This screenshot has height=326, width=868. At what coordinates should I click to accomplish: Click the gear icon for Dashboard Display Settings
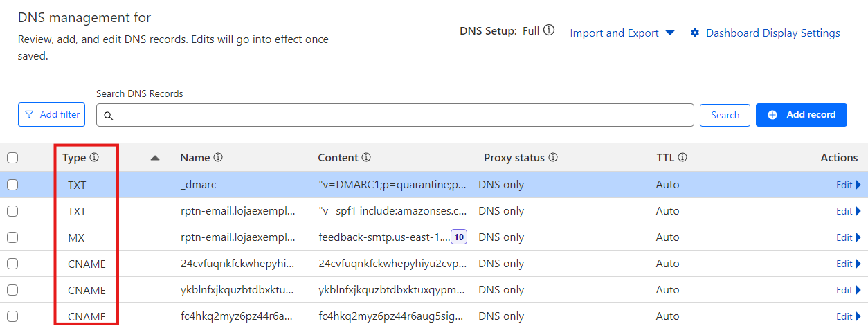[x=695, y=33]
